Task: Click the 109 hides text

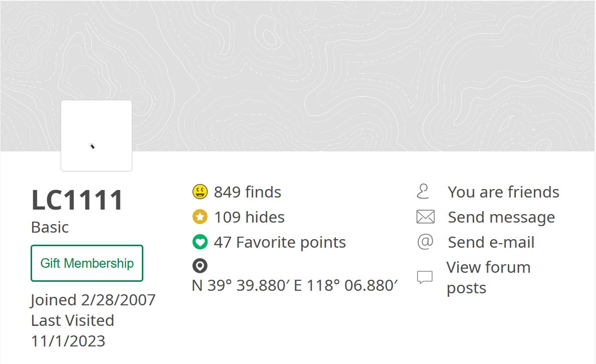Action: point(249,217)
